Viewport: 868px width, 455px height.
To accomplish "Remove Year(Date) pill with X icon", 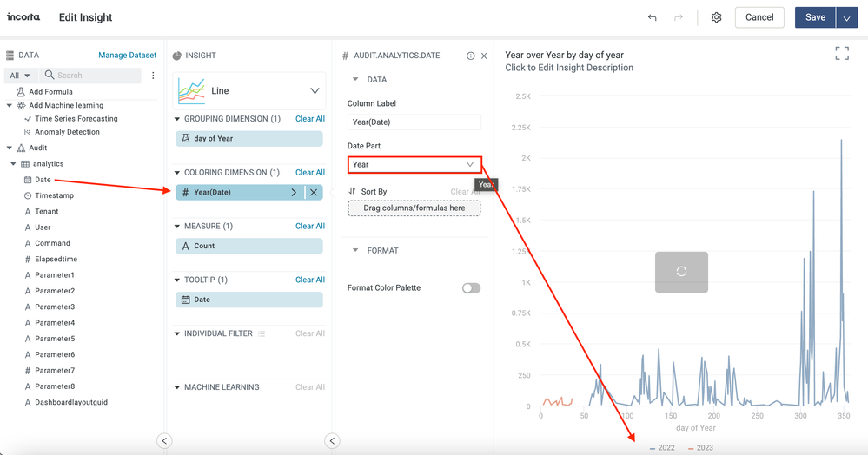I will coord(314,192).
